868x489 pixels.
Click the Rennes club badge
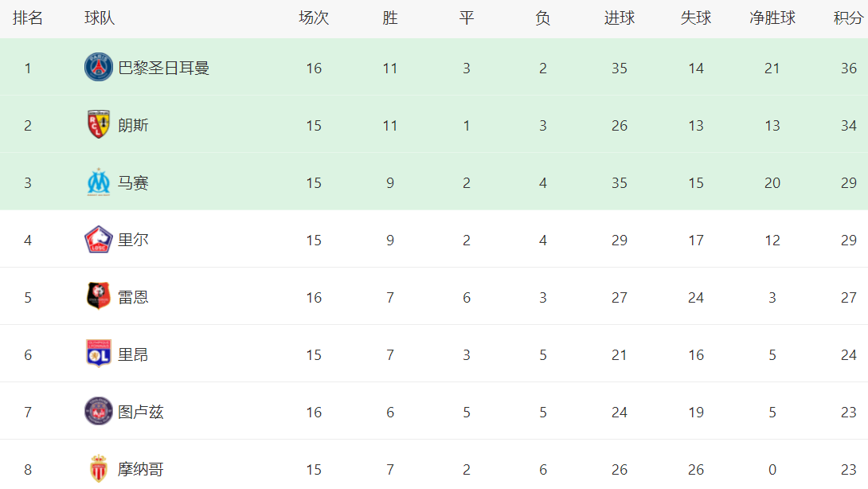click(99, 297)
